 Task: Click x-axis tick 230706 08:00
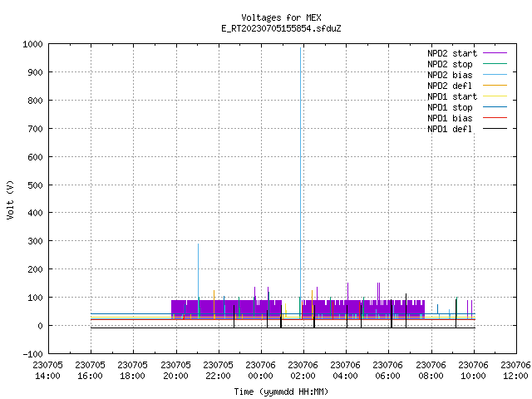431,371
